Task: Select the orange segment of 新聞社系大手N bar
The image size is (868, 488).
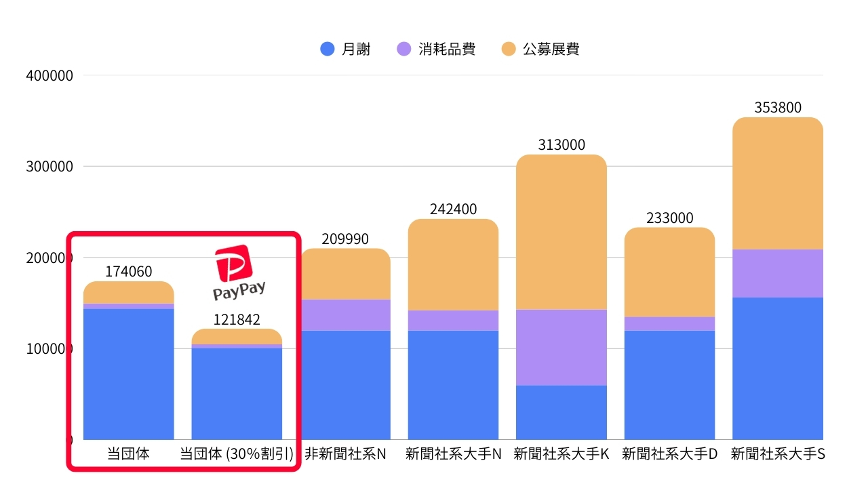Action: pyautogui.click(x=452, y=264)
